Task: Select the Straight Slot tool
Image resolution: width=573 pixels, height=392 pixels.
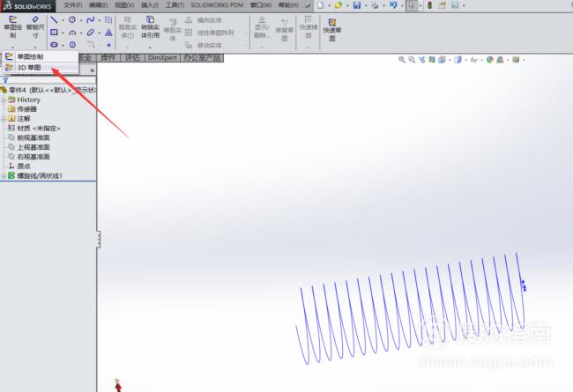Action: point(54,45)
